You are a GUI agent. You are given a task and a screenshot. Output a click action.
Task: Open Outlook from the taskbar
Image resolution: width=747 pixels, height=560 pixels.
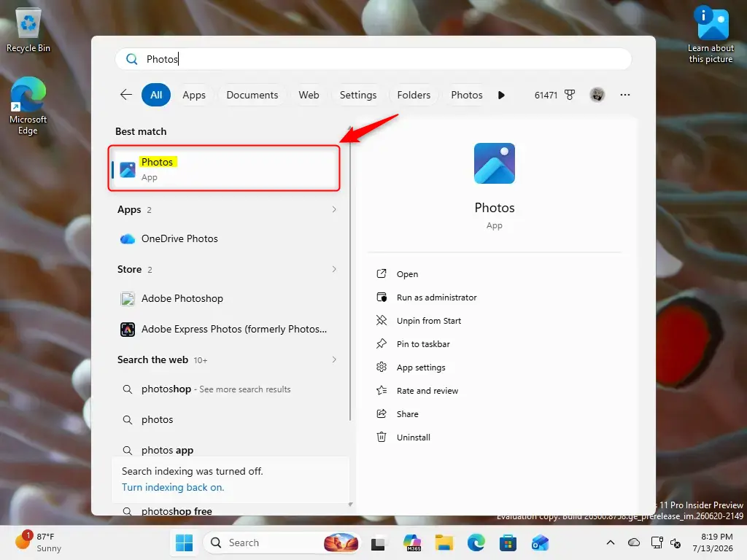click(540, 542)
